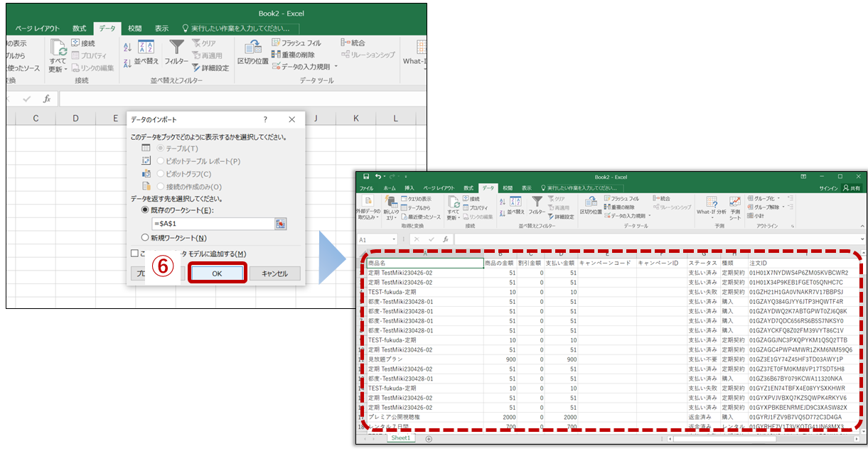This screenshot has width=868, height=451.
Task: Click 小計 subtotal in right window
Action: pyautogui.click(x=756, y=215)
